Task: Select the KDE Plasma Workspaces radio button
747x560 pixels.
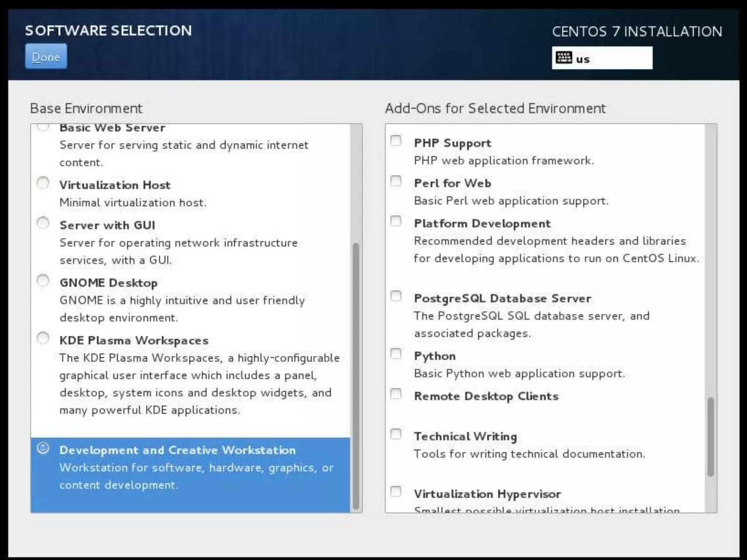Action: coord(43,338)
